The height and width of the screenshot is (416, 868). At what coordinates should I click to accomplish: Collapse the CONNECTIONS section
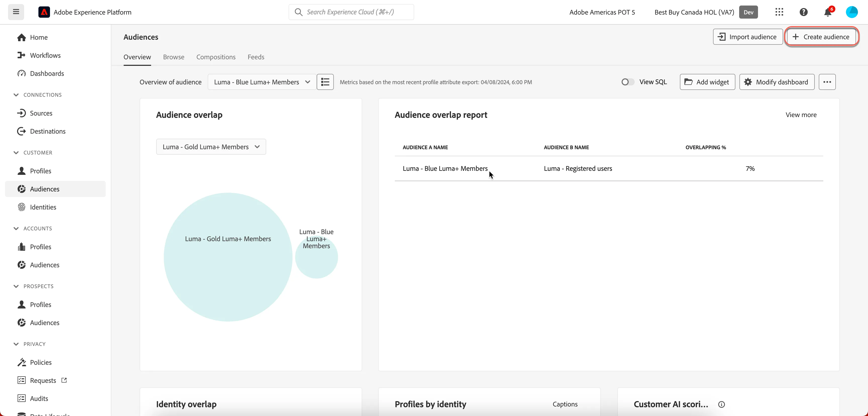(16, 95)
